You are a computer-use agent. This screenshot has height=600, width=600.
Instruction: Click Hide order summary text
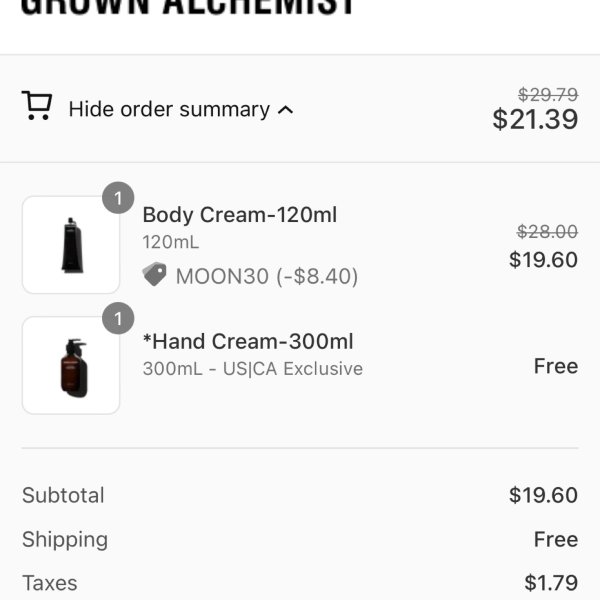click(x=169, y=109)
